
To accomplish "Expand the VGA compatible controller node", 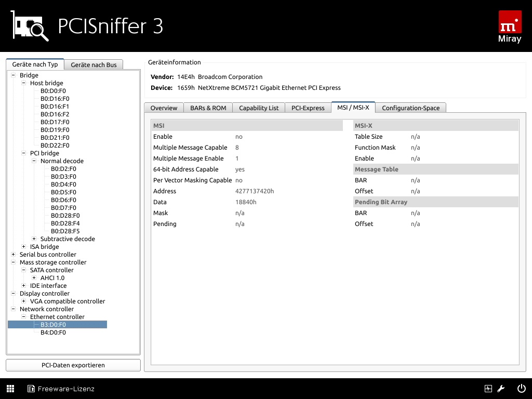I will 24,302.
